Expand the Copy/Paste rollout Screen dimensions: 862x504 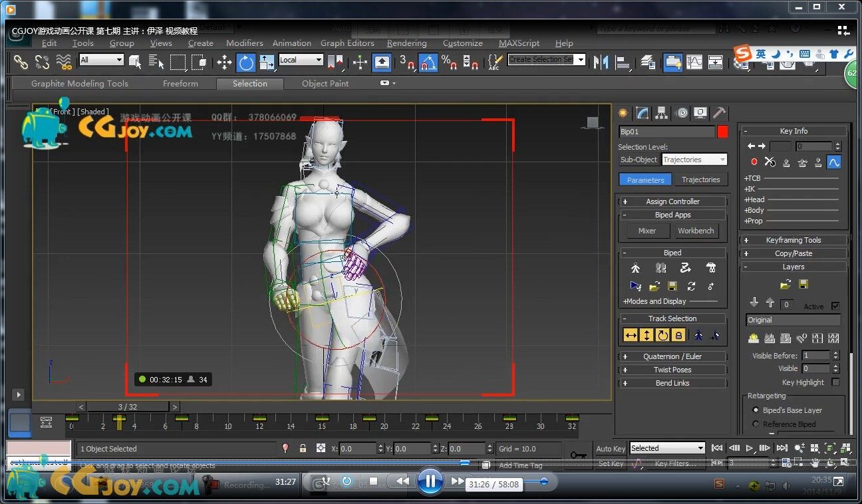tap(793, 253)
